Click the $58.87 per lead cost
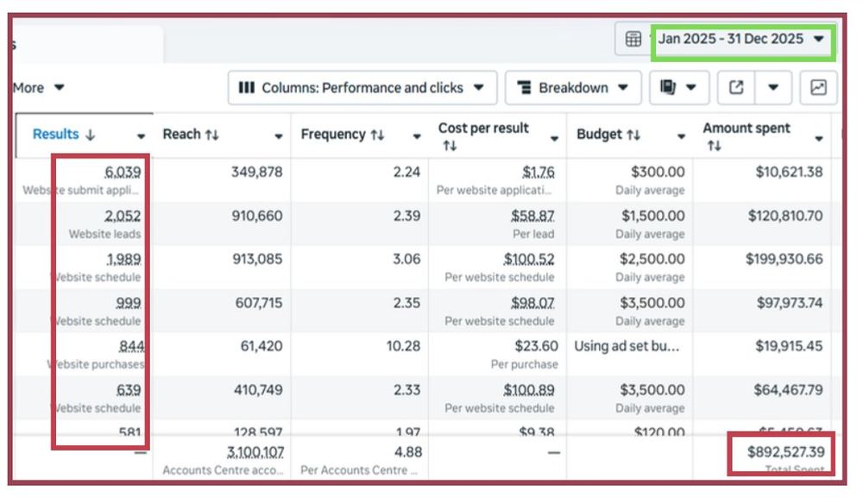The width and height of the screenshot is (863, 504). tap(532, 216)
